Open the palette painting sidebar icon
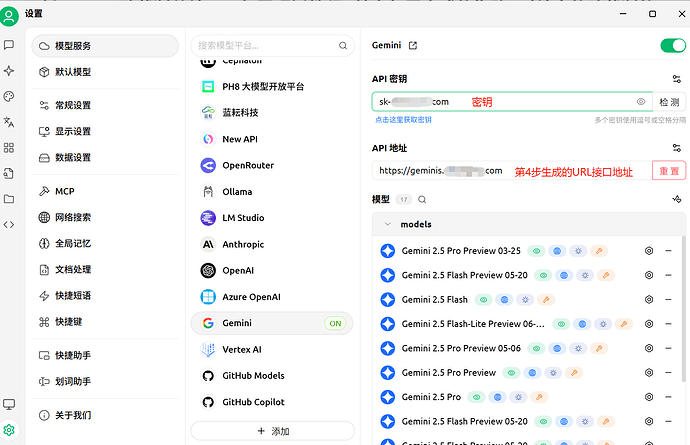 (9, 96)
